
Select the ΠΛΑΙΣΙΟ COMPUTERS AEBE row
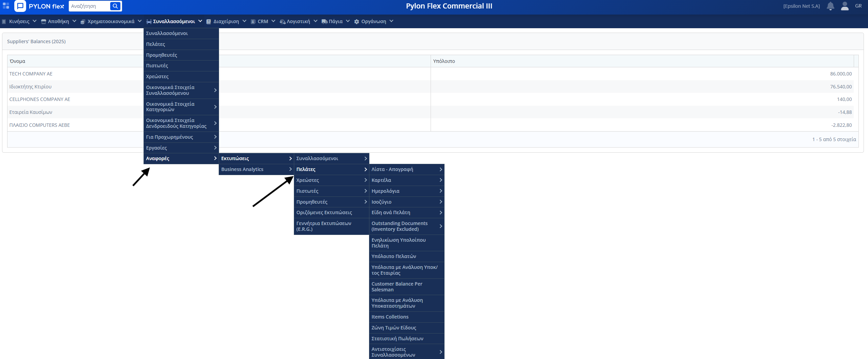[431, 125]
